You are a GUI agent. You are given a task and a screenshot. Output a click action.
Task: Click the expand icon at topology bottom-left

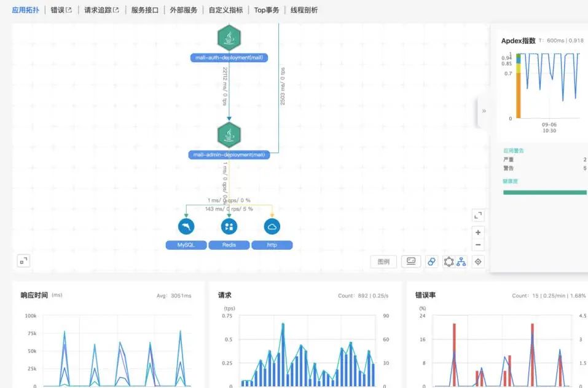[x=23, y=261]
